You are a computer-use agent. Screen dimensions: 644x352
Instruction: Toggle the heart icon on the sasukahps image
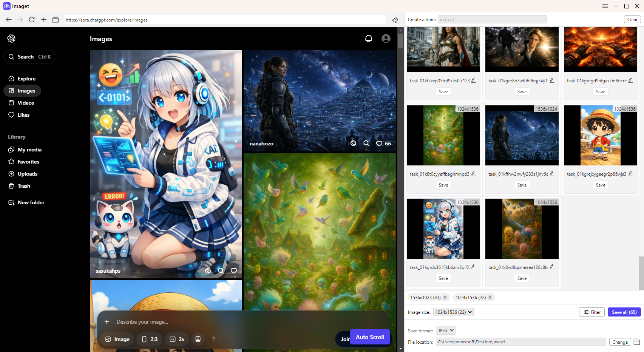pos(234,270)
